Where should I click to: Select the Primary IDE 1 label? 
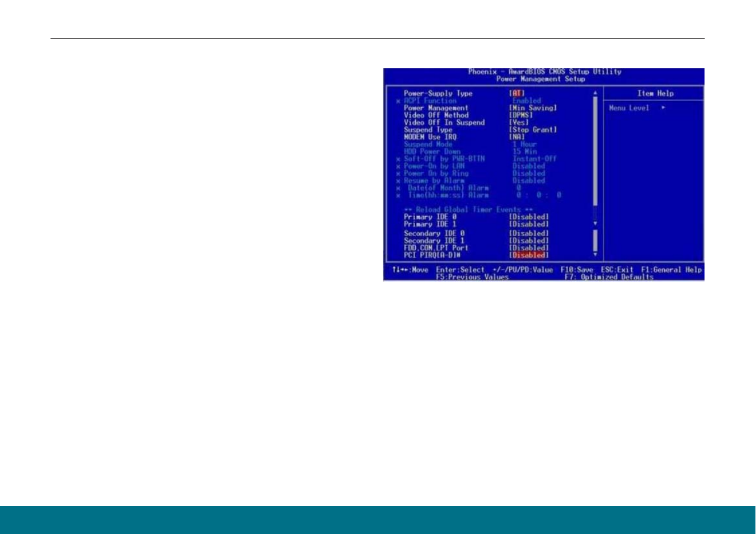coord(430,224)
